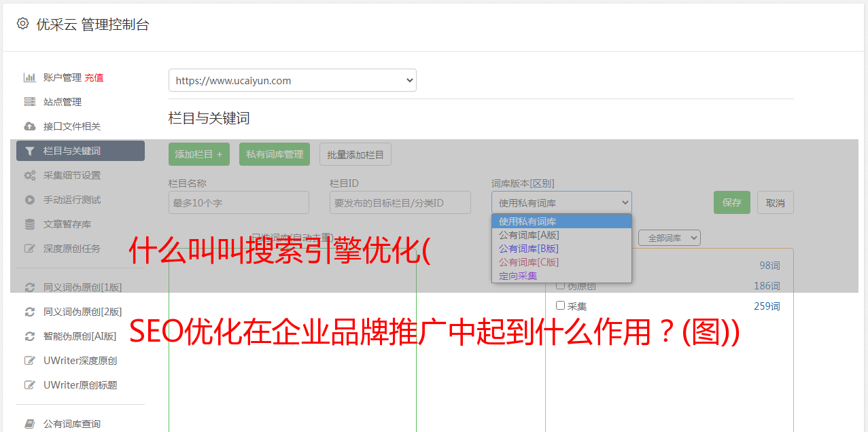This screenshot has height=432, width=868.
Task: Open the site URL dropdown showing ucaiyun.com
Action: [x=292, y=80]
